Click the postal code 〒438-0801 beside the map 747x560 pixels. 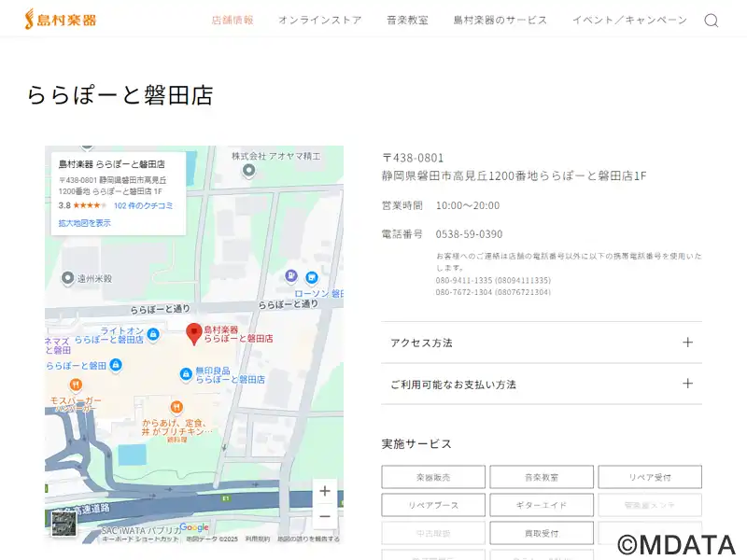click(x=413, y=158)
